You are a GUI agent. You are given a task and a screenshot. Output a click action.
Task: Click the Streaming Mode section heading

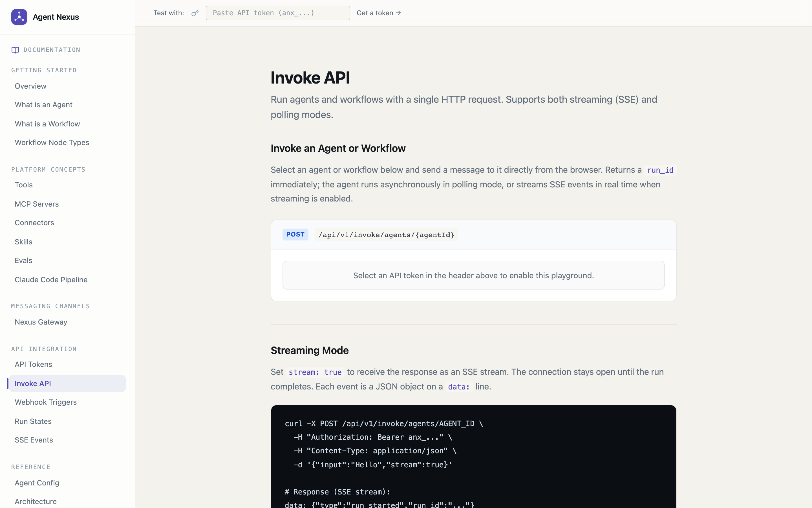pos(310,351)
